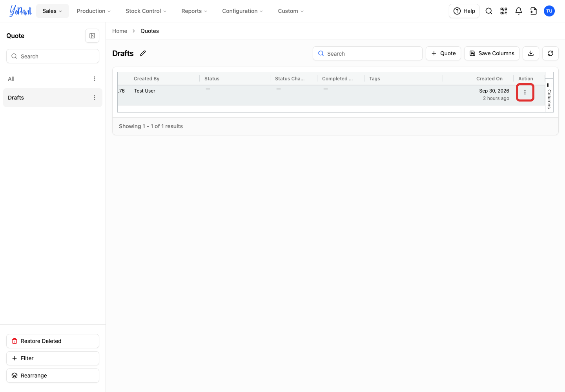
Task: Go to Home breadcrumb
Action: coord(120,31)
